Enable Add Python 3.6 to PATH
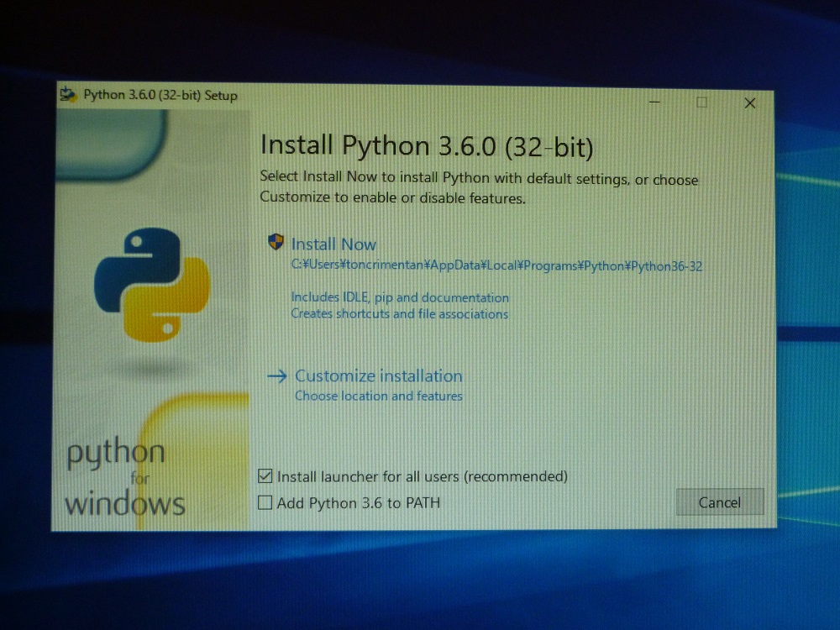Image resolution: width=840 pixels, height=630 pixels. tap(265, 502)
